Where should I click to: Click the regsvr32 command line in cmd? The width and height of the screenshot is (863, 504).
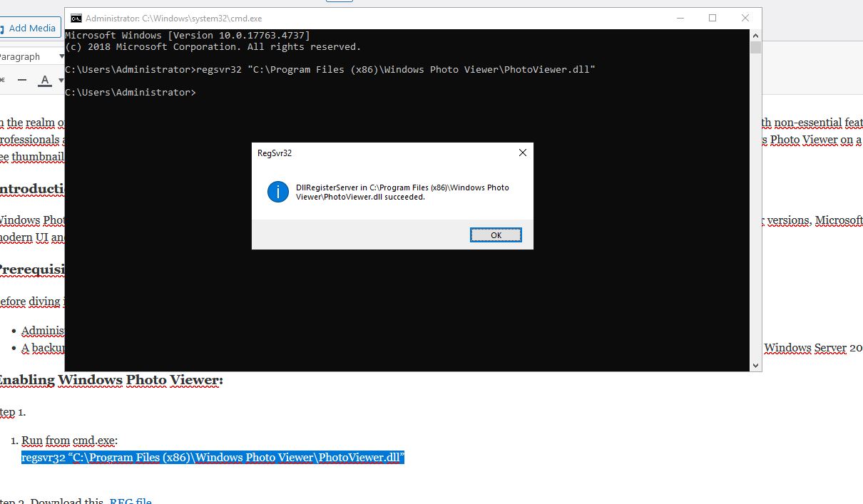click(330, 70)
